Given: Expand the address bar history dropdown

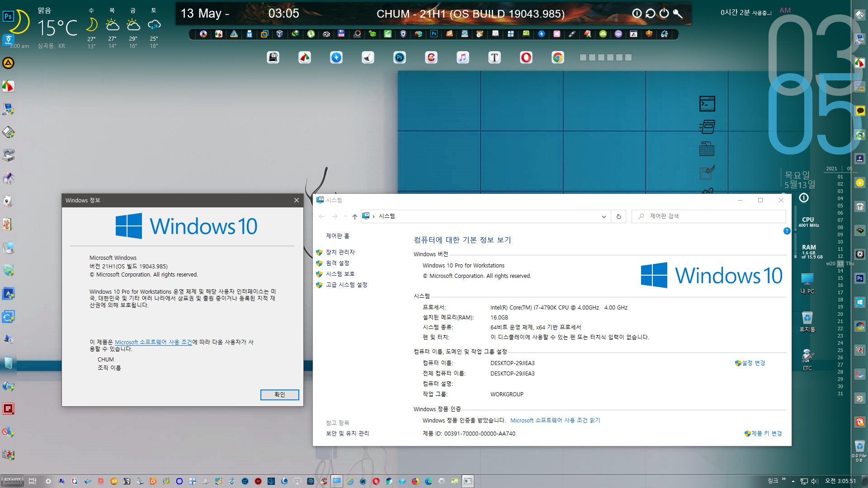Looking at the screenshot, I should tap(604, 216).
